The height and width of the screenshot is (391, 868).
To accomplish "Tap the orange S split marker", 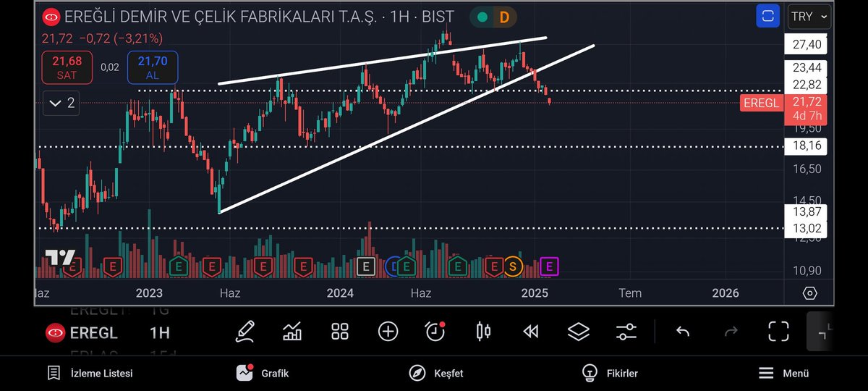I will click(514, 266).
